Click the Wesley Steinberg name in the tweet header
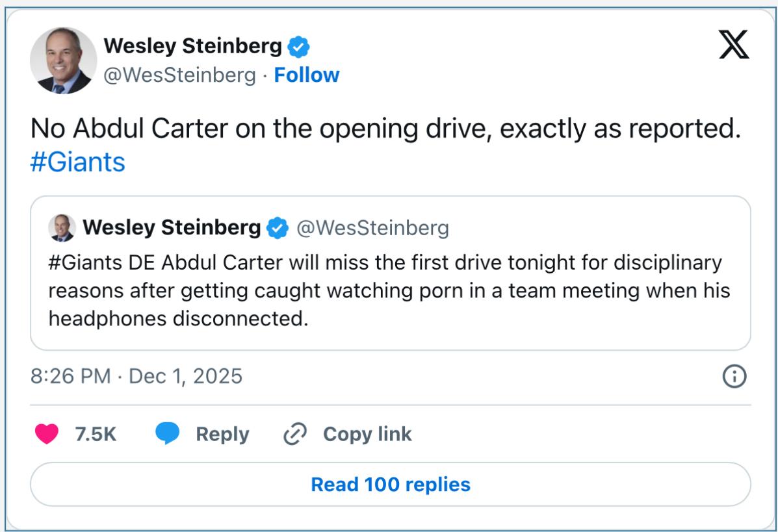 (x=193, y=46)
